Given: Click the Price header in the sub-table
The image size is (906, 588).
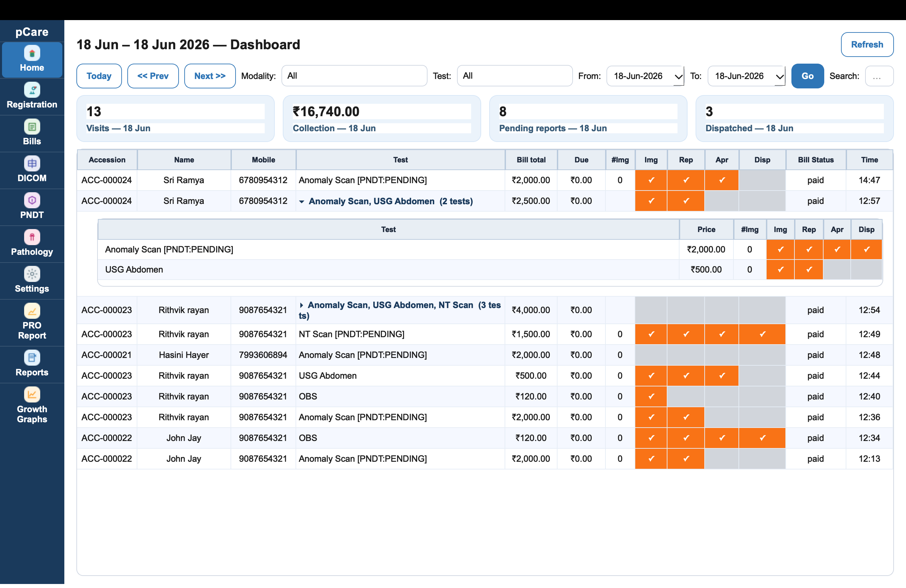Looking at the screenshot, I should (706, 229).
